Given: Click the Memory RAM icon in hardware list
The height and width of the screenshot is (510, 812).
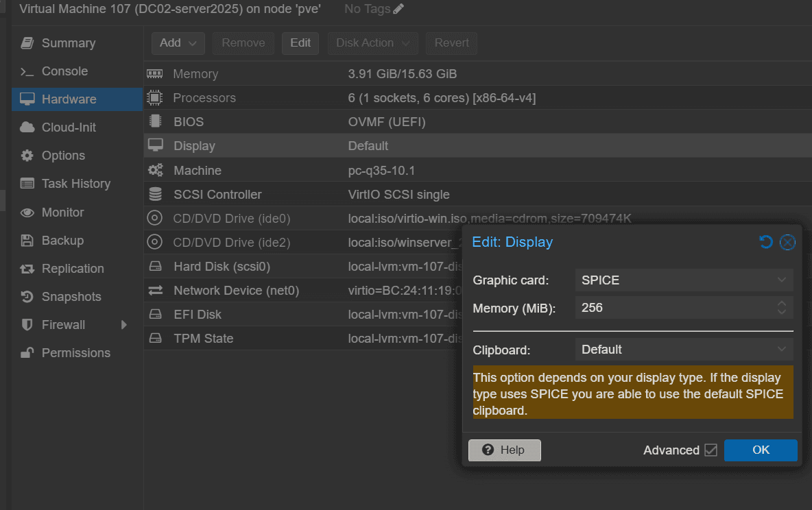Looking at the screenshot, I should [154, 74].
